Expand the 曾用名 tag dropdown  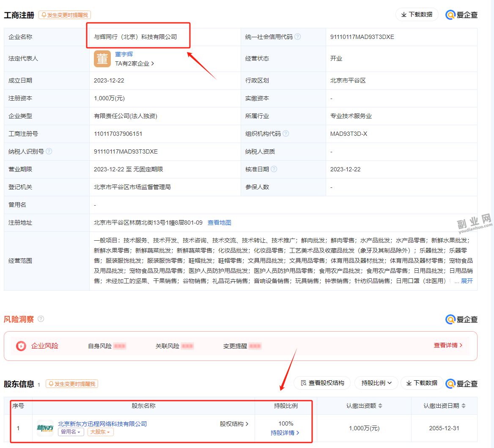pyautogui.click(x=71, y=432)
